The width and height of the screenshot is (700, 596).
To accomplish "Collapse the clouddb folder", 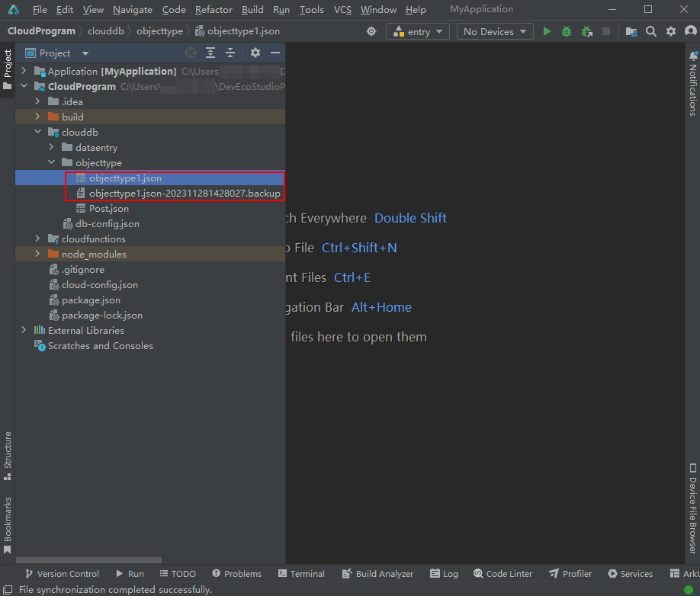I will pyautogui.click(x=37, y=132).
